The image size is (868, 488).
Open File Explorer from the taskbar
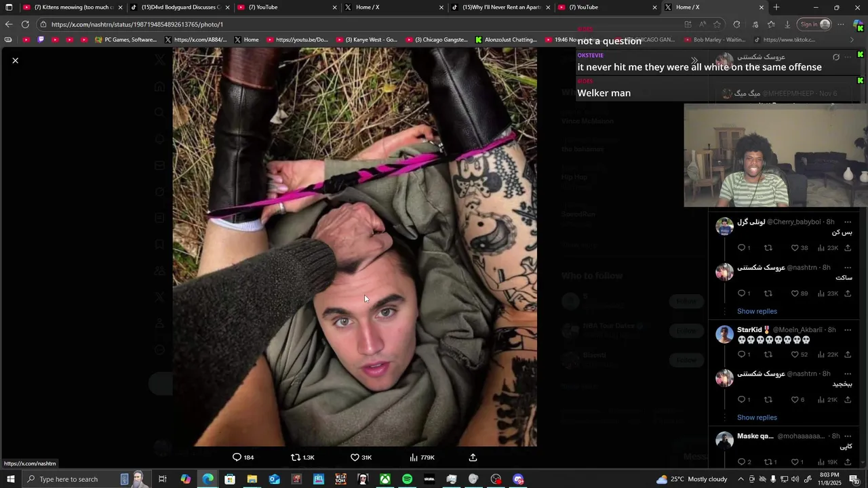pos(252,479)
